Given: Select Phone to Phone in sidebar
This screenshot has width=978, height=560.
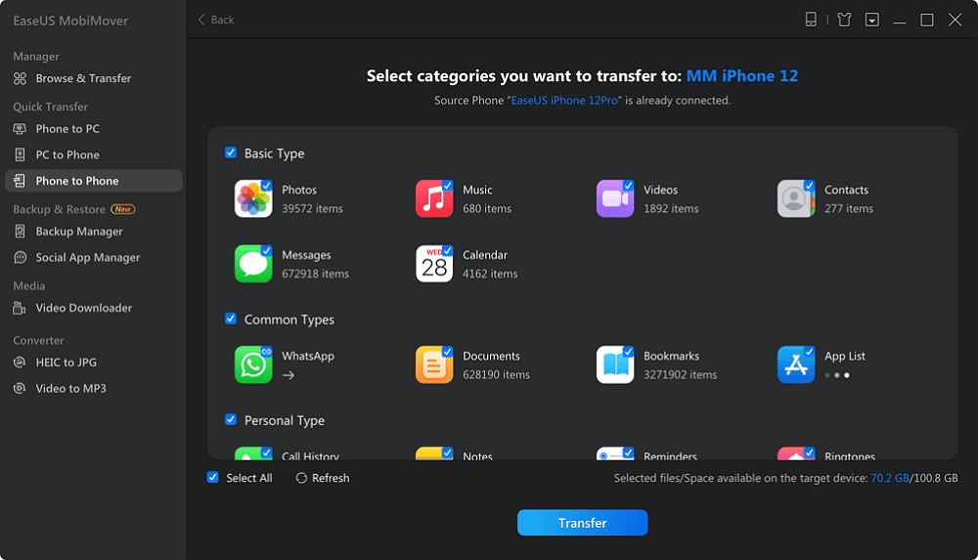Looking at the screenshot, I should [94, 181].
